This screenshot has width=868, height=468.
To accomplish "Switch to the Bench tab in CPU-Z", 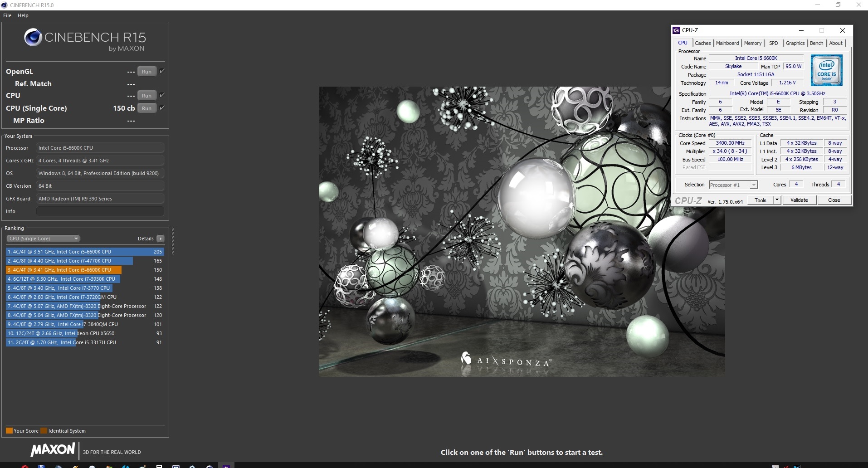I will point(816,43).
